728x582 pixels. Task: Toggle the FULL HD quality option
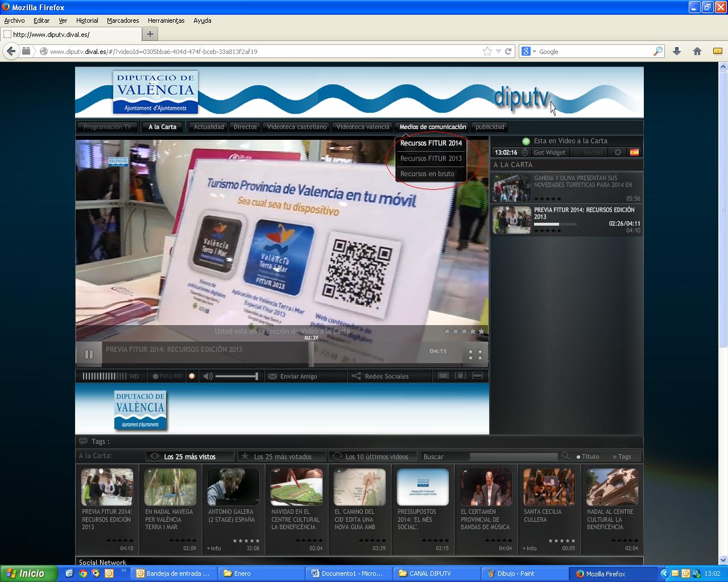coord(167,376)
